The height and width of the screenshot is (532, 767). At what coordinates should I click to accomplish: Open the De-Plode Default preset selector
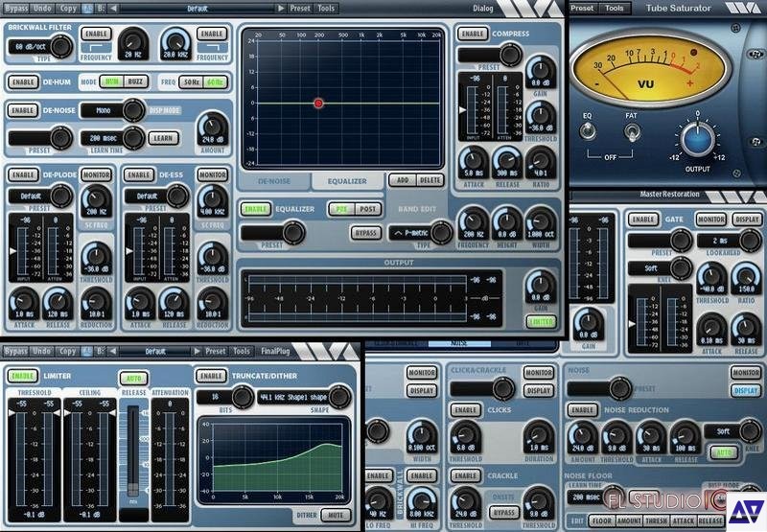40,197
